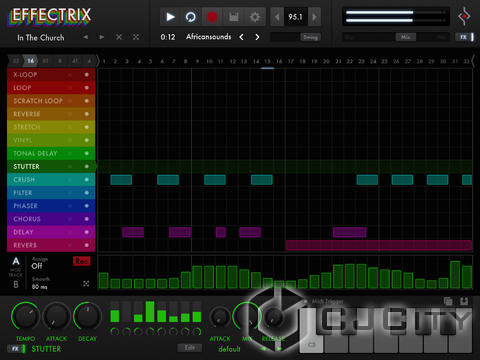The image size is (480, 360).
Task: Decrease tempo with the left arrow
Action: coord(277,17)
